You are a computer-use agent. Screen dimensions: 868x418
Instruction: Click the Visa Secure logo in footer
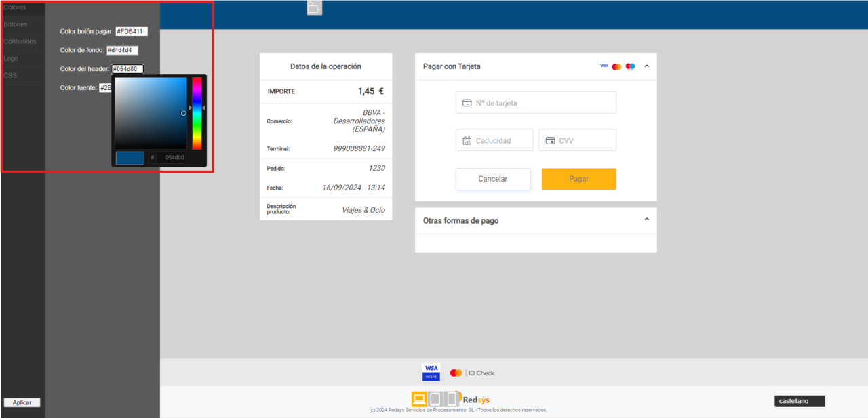[x=431, y=372]
